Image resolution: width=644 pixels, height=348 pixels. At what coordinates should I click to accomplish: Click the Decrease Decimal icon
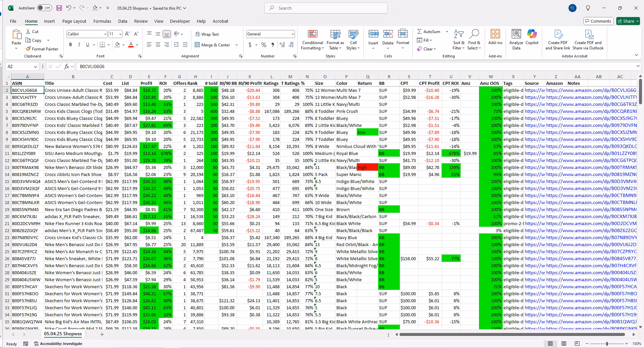coord(291,45)
